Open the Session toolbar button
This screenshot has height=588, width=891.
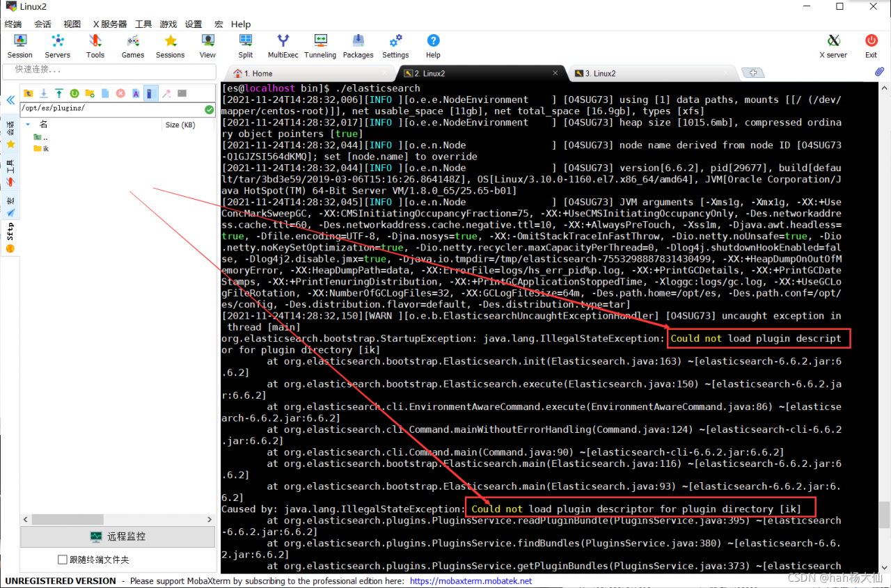(x=19, y=47)
